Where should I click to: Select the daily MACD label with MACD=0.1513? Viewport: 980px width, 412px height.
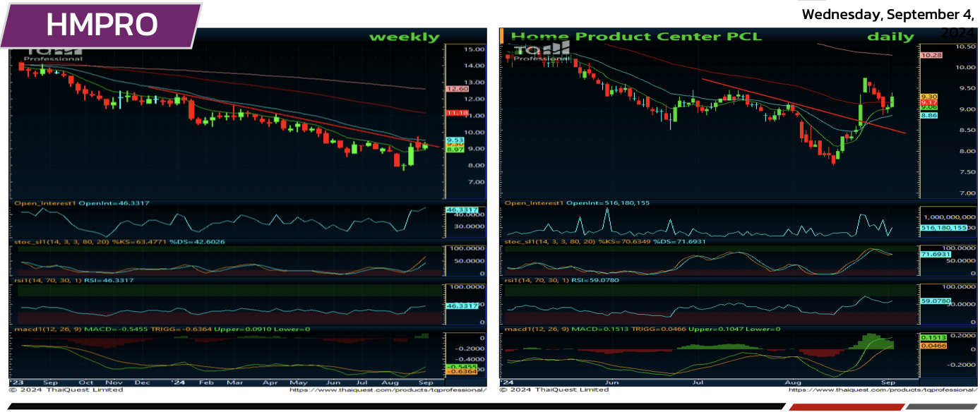(643, 329)
